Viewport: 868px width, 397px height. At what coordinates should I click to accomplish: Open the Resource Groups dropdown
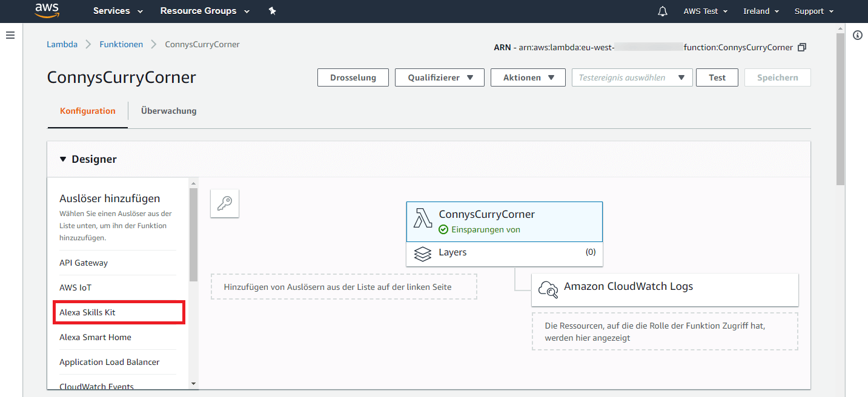pyautogui.click(x=205, y=11)
